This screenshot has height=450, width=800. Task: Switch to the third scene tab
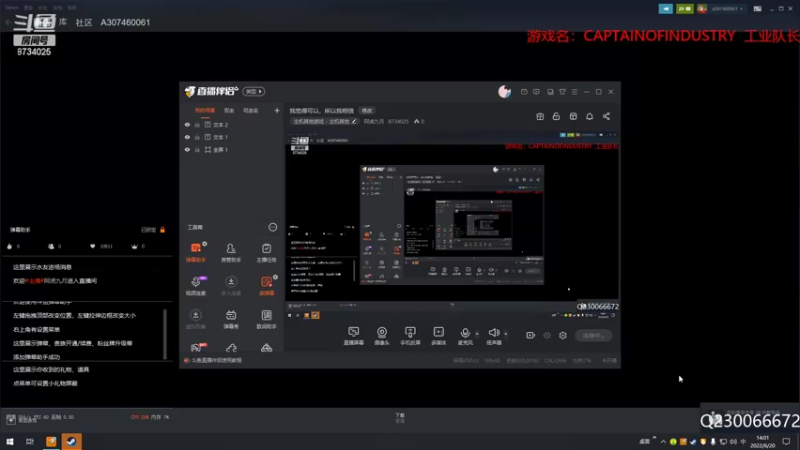[251, 110]
